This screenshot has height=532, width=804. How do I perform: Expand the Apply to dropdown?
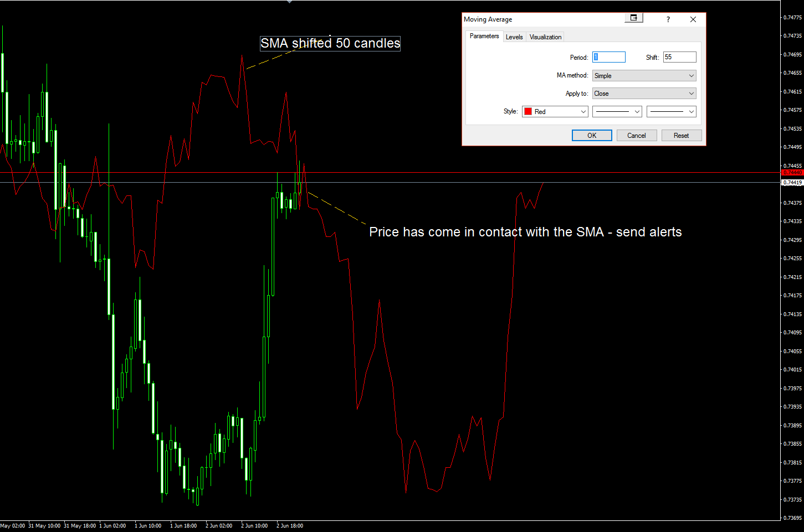tap(644, 94)
